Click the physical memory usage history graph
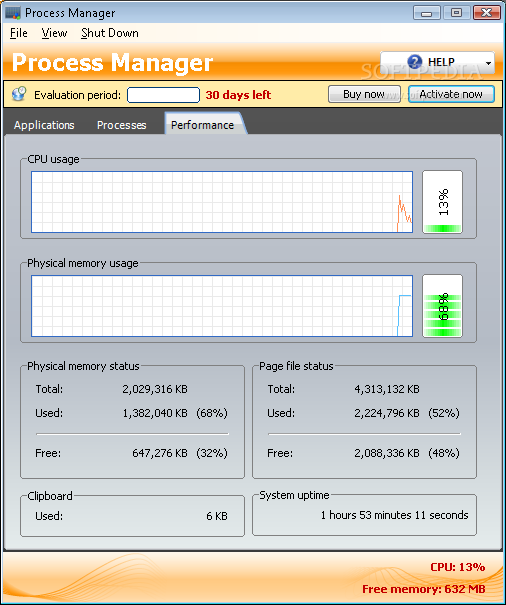Viewport: 506px width, 605px height. tap(222, 306)
